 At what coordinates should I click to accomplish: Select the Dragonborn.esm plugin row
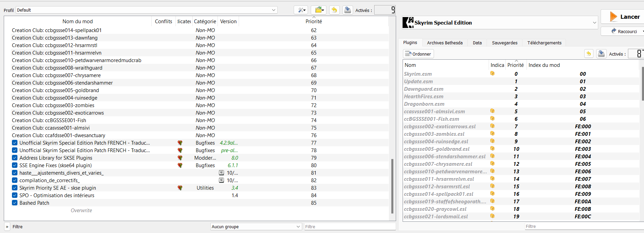point(521,104)
